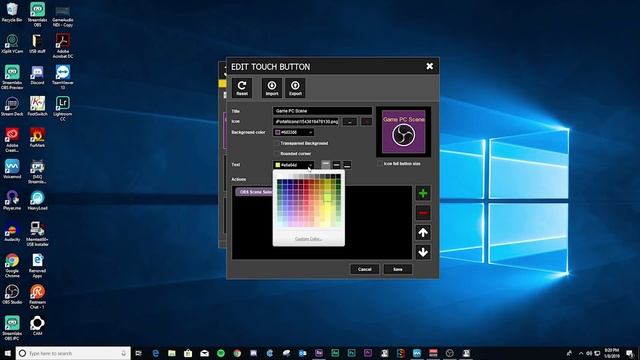
Task: Open TeamViewer desktop shortcut
Action: pos(62,76)
